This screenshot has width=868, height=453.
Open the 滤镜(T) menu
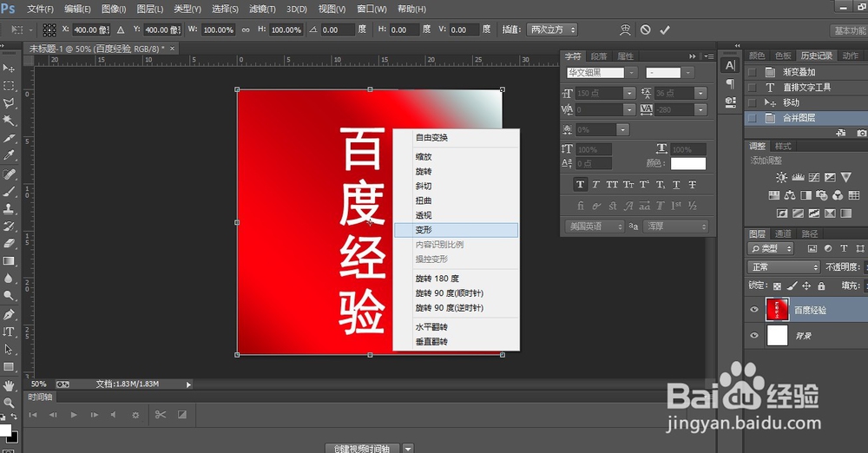[x=262, y=10]
